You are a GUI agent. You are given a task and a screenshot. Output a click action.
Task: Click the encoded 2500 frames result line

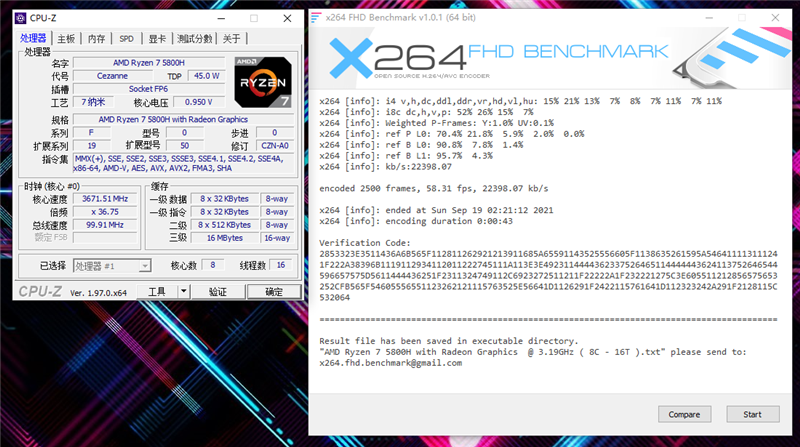(434, 189)
